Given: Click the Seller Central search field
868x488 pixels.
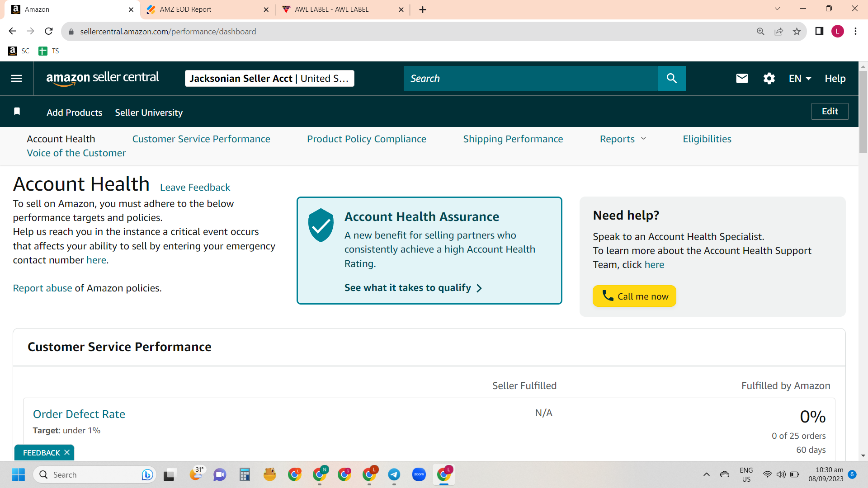Looking at the screenshot, I should (x=531, y=79).
